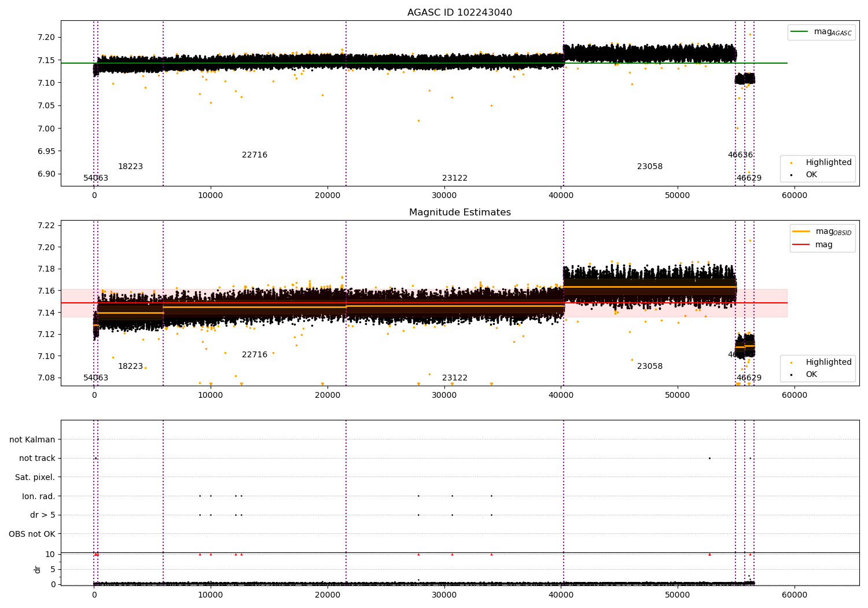Click the "not Kalman" row label
868x608 pixels.
pos(32,440)
